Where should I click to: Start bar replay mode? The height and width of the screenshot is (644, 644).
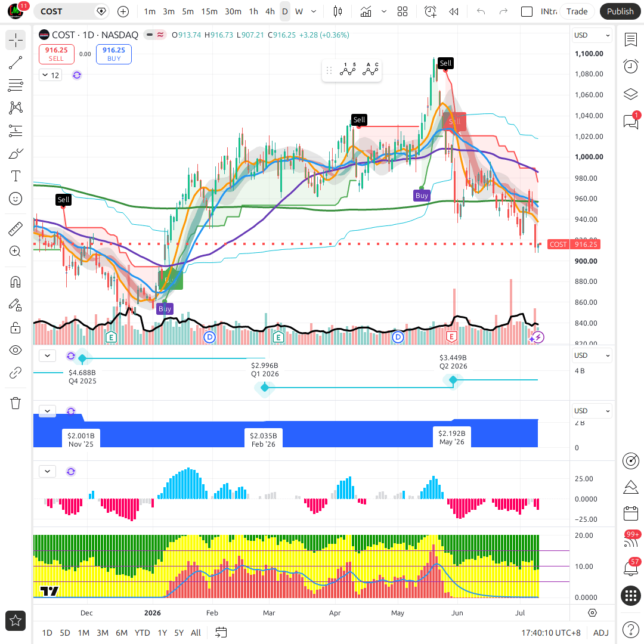[x=454, y=11]
